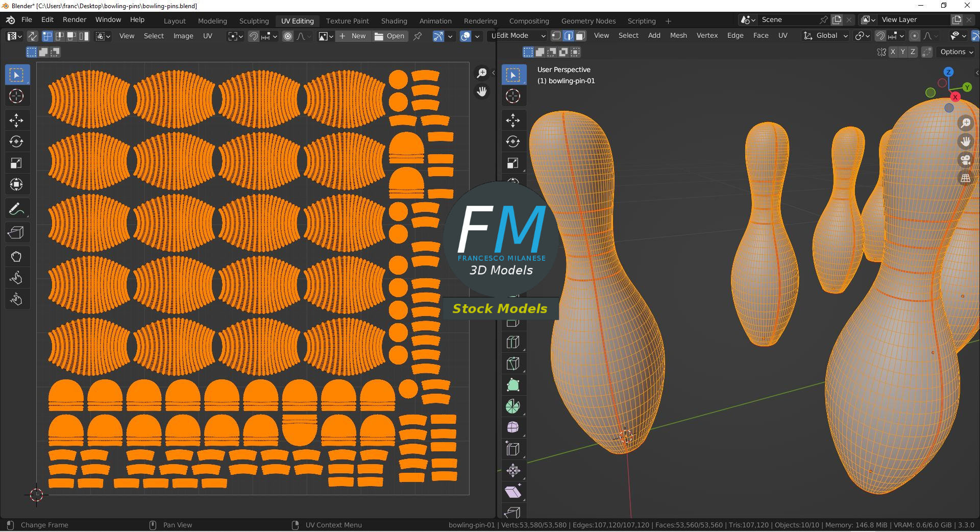
Task: Open the Mesh menu in 3D viewport
Action: tap(678, 35)
